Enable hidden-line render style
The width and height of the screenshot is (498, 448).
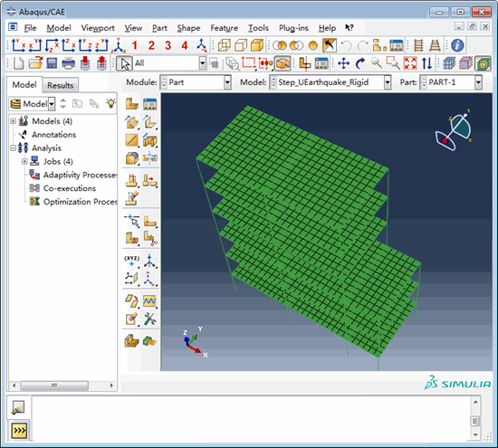pyautogui.click(x=241, y=45)
